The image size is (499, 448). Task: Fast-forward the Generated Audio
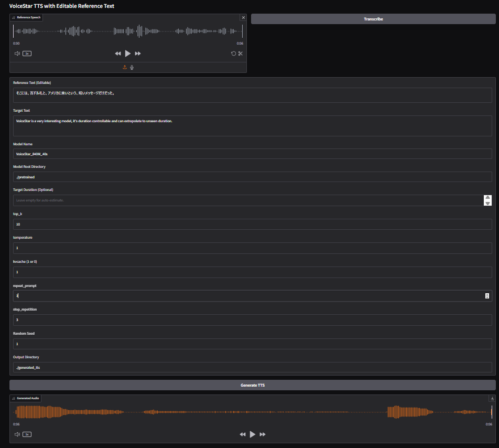coord(263,434)
